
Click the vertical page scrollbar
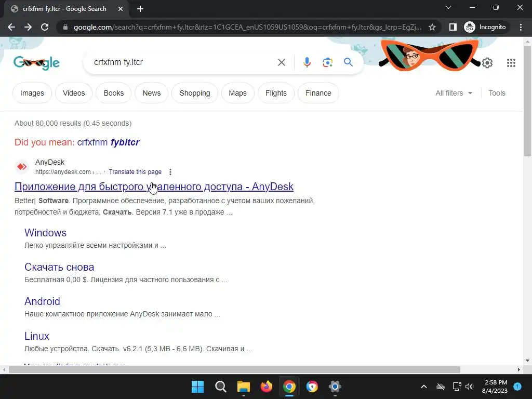[527, 100]
